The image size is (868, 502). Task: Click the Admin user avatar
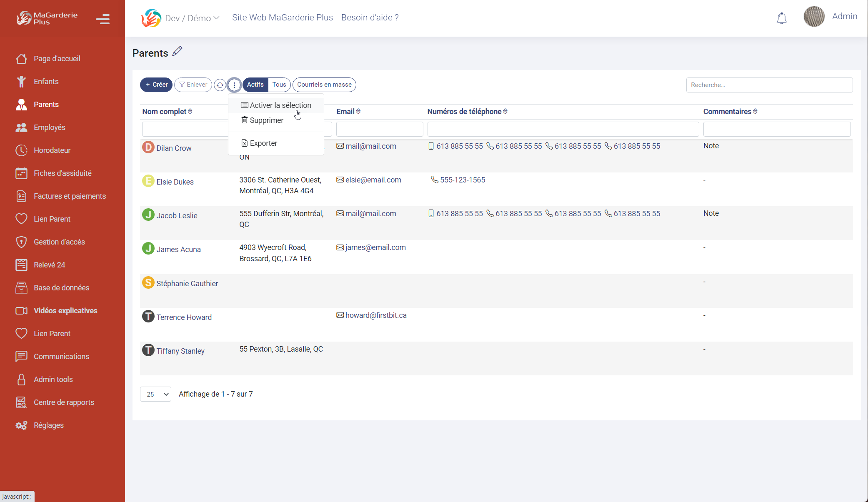(813, 17)
